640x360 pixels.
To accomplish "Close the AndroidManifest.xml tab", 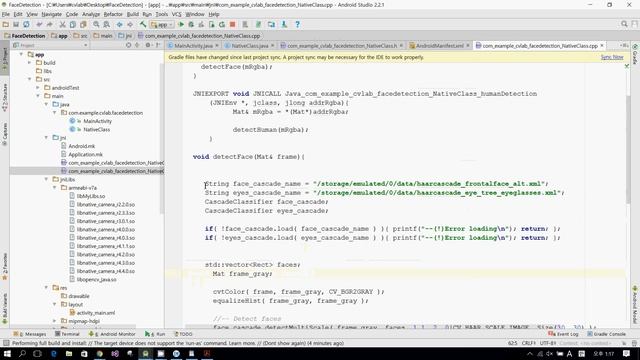I will [x=468, y=46].
